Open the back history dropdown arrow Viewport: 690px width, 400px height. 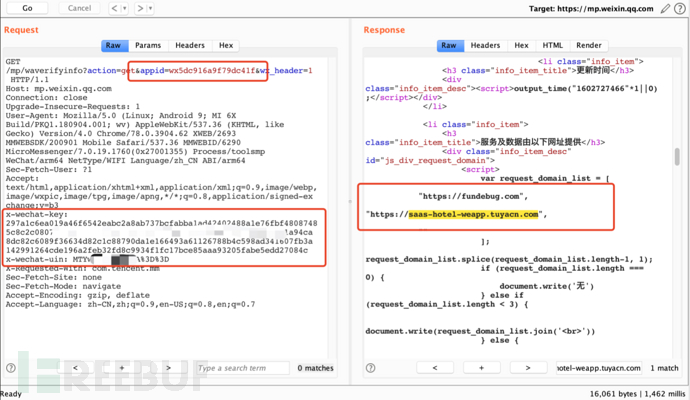point(125,8)
